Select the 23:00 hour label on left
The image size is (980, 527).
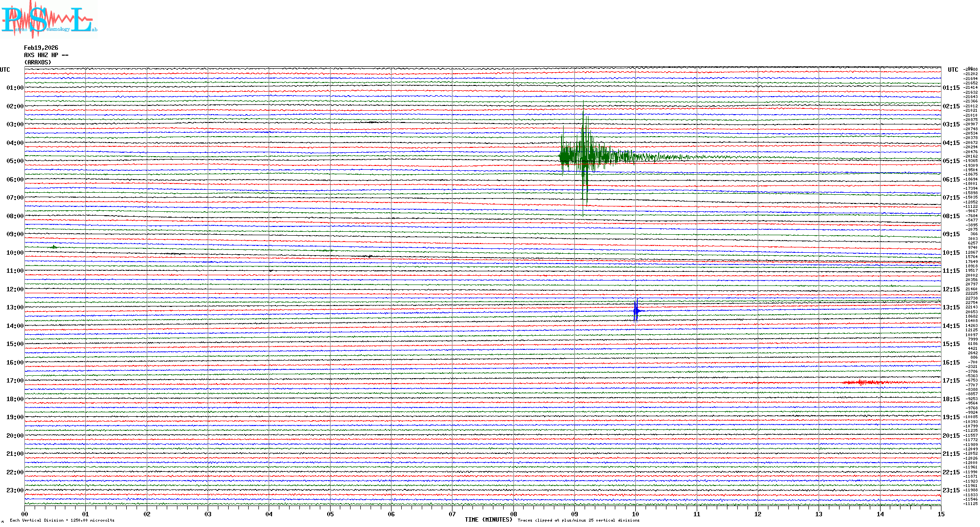click(x=15, y=490)
